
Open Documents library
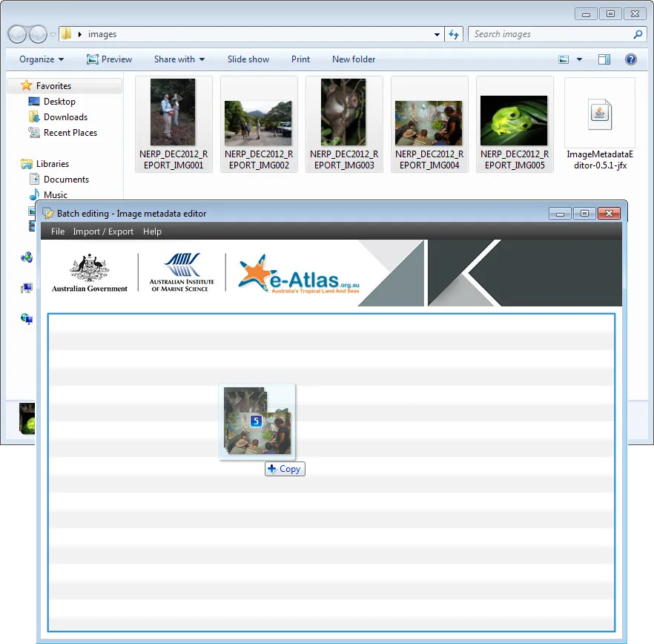pyautogui.click(x=66, y=180)
